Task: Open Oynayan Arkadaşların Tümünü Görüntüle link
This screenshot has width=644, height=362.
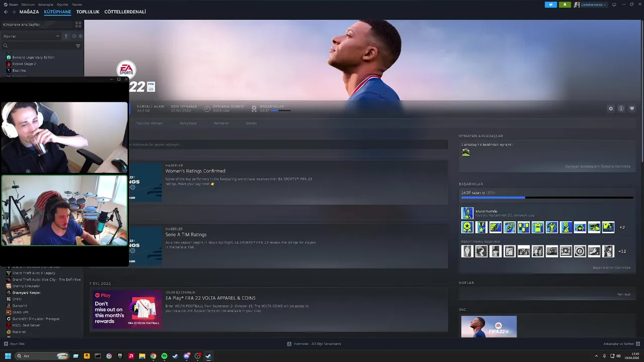Action: [x=597, y=166]
